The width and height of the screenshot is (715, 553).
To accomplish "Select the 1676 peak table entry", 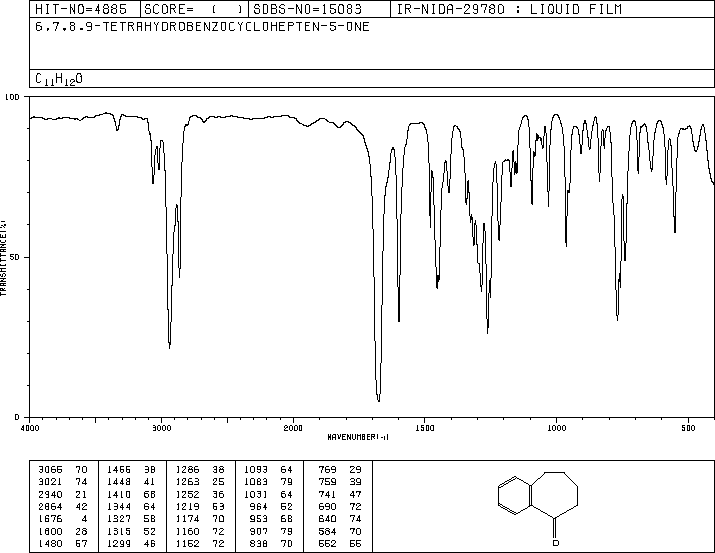I will 62,519.
